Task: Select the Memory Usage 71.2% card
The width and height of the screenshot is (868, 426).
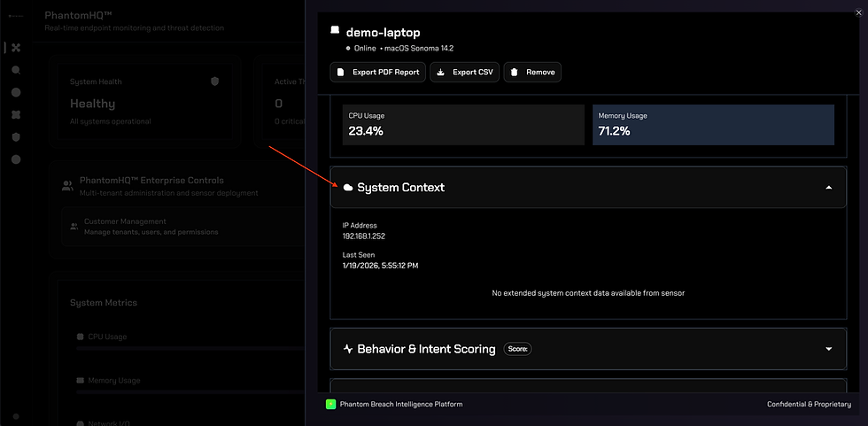Action: (713, 125)
